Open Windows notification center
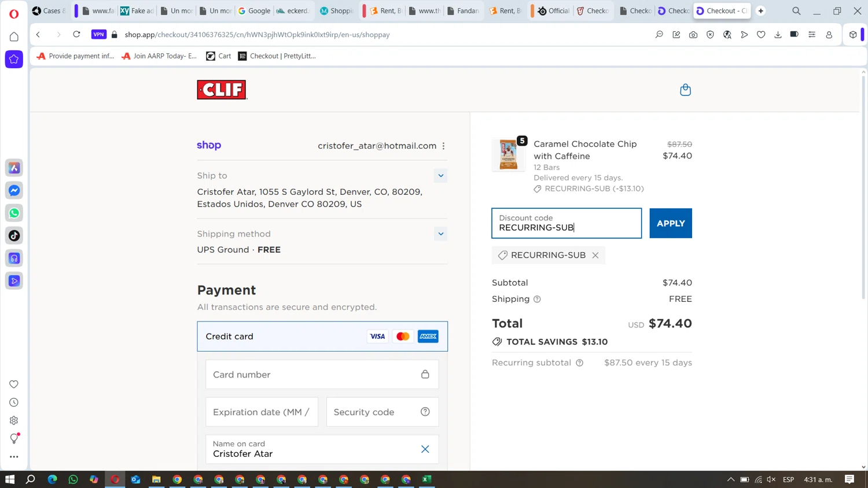Screen dimensions: 868x488 coord(849,479)
